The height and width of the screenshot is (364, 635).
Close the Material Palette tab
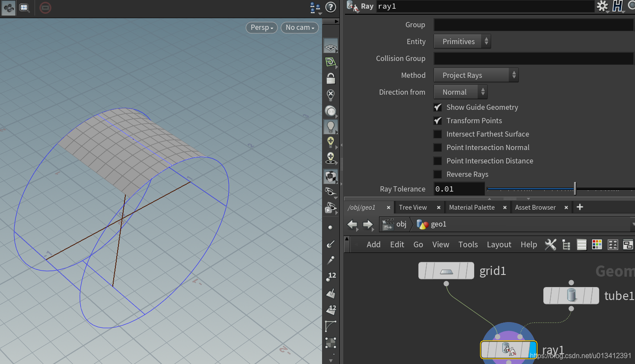[504, 208]
